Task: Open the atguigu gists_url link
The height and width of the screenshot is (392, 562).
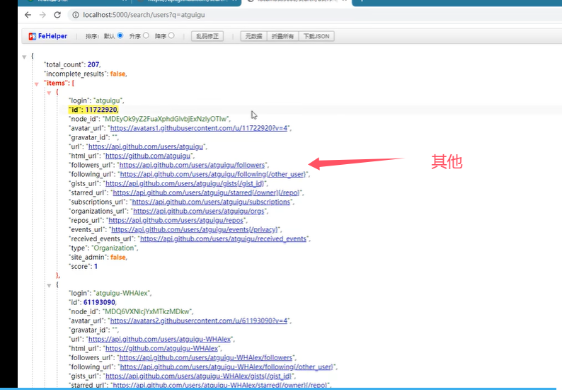Action: pyautogui.click(x=185, y=183)
